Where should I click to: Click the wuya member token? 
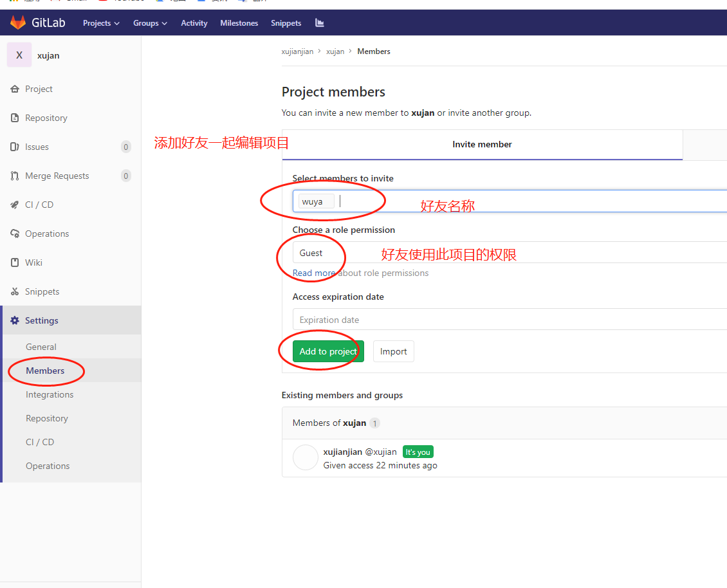point(316,201)
